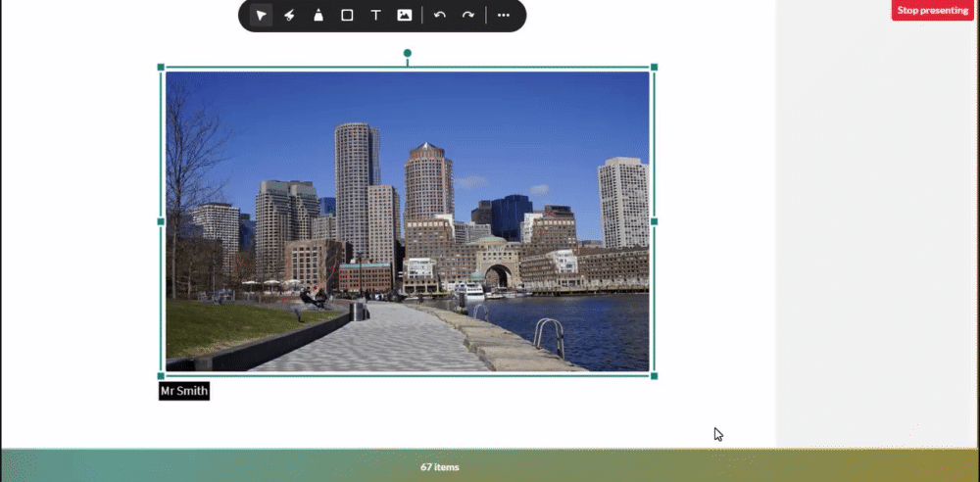Open the more options ellipsis menu
Image resolution: width=980 pixels, height=482 pixels.
click(504, 16)
